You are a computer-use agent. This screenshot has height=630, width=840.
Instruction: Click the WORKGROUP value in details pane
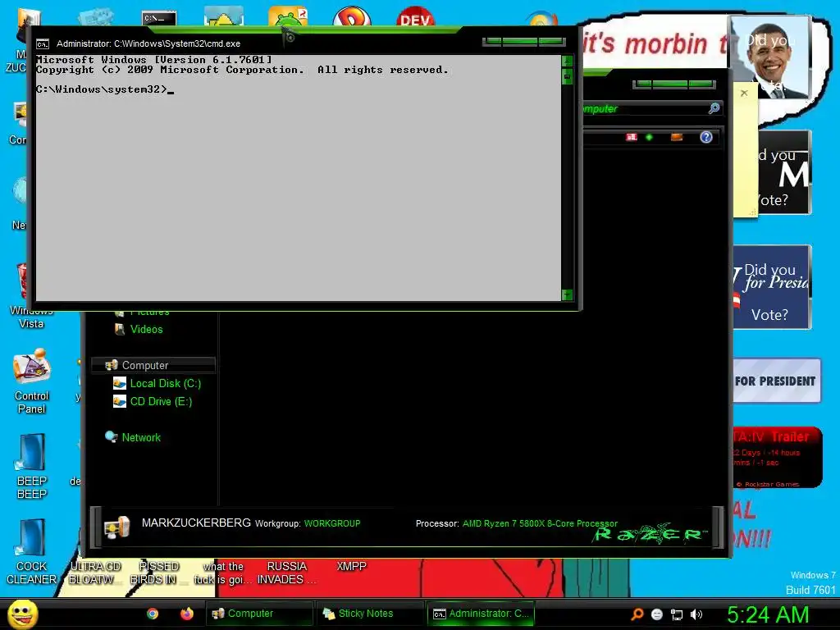(x=332, y=523)
